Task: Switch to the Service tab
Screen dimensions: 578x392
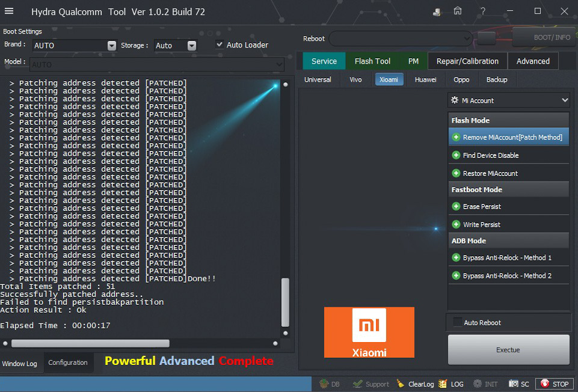Action: click(324, 61)
